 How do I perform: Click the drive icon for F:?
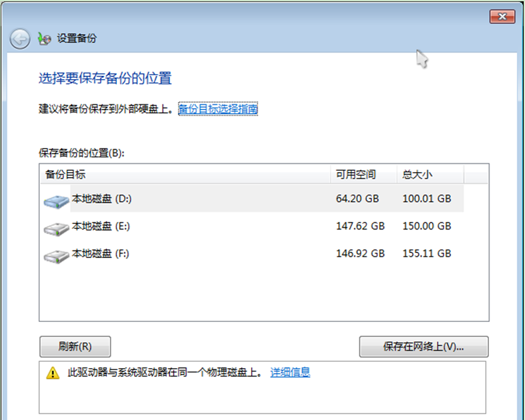click(x=56, y=256)
